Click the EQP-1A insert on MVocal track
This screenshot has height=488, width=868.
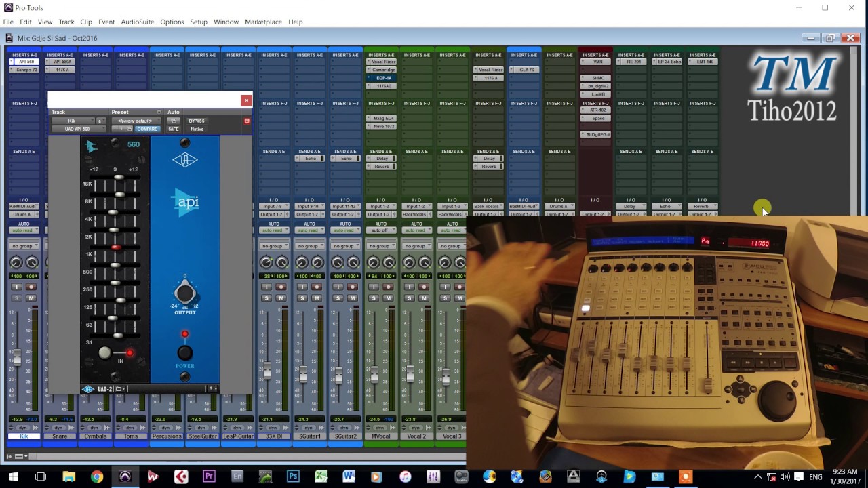(x=384, y=78)
